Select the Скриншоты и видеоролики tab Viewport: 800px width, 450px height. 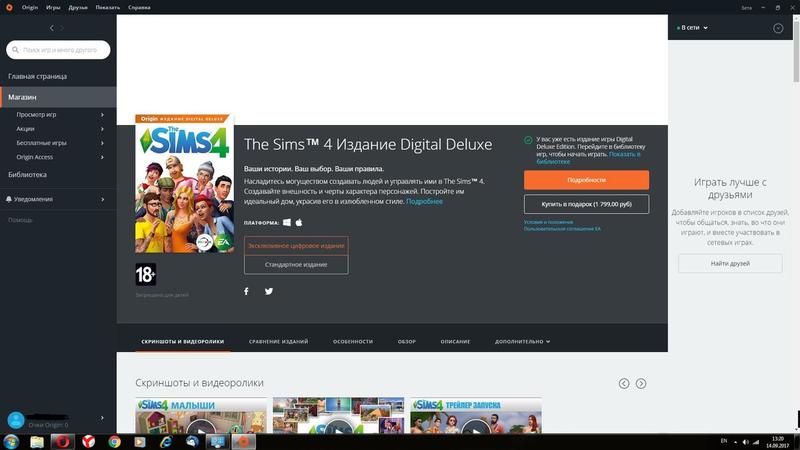point(183,341)
